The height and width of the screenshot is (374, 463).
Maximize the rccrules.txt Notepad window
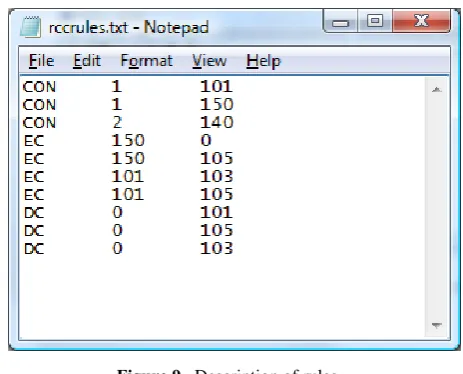coord(375,21)
